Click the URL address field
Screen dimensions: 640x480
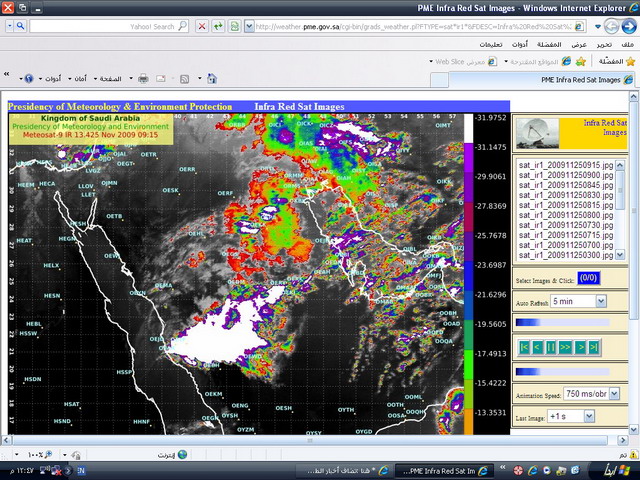coord(413,27)
